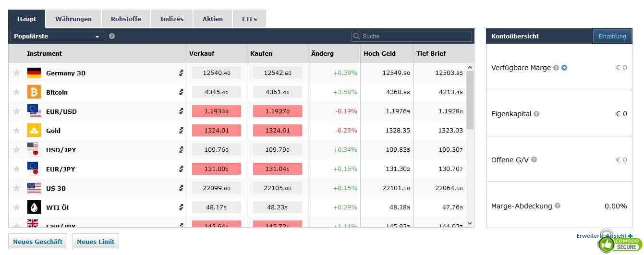Click the Gold bars icon
The height and width of the screenshot is (255, 644).
pos(34,130)
